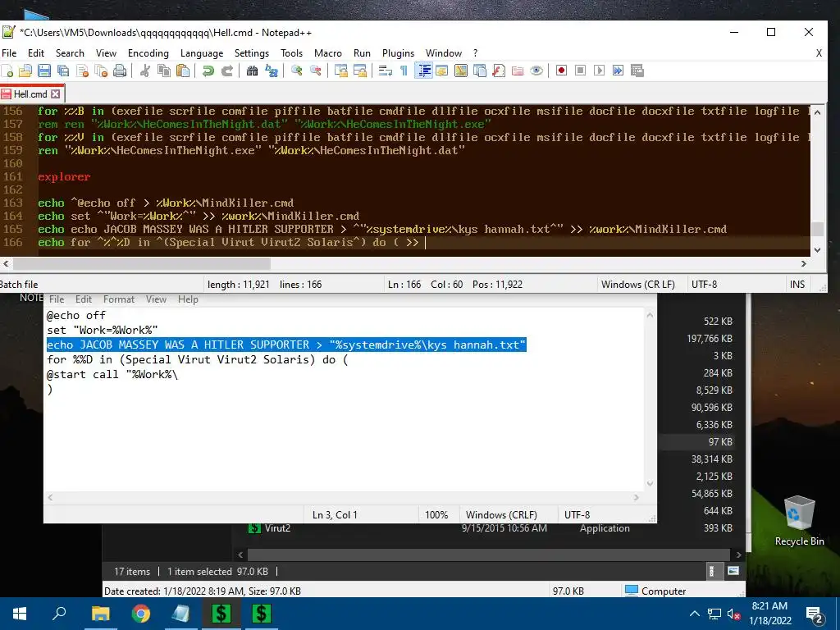Show hidden system tray icons chevron
The image size is (840, 630).
pyautogui.click(x=694, y=614)
